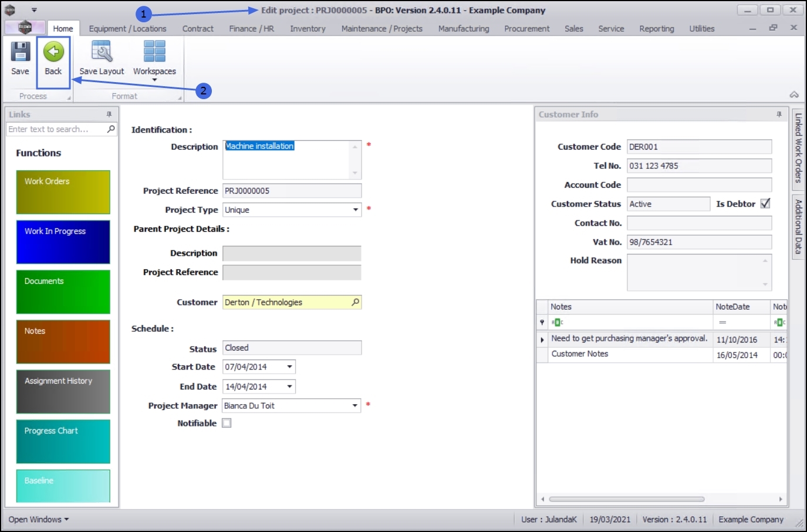This screenshot has height=532, width=807.
Task: Switch to the Inventory ribbon tab
Action: pos(308,29)
